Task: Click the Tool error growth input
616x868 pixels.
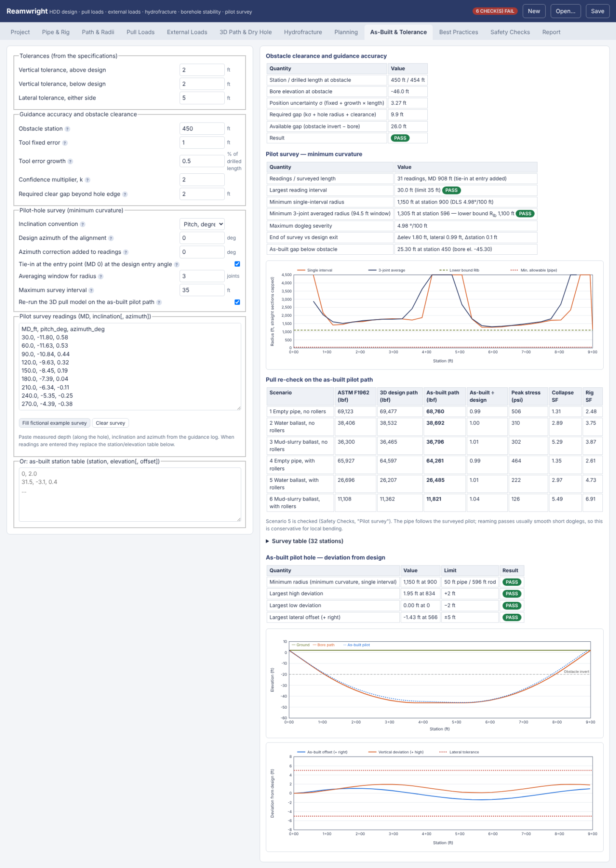Action: click(x=202, y=161)
